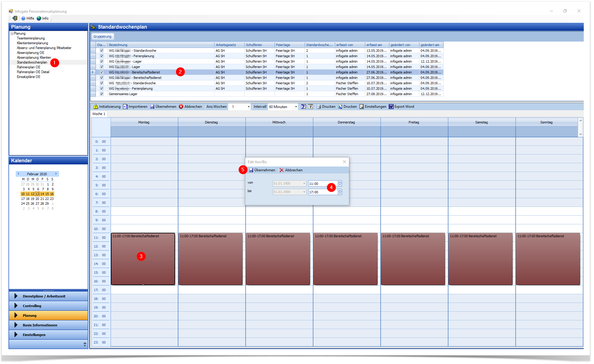Toggle checkbox for first Ferienplanung row

click(x=102, y=56)
